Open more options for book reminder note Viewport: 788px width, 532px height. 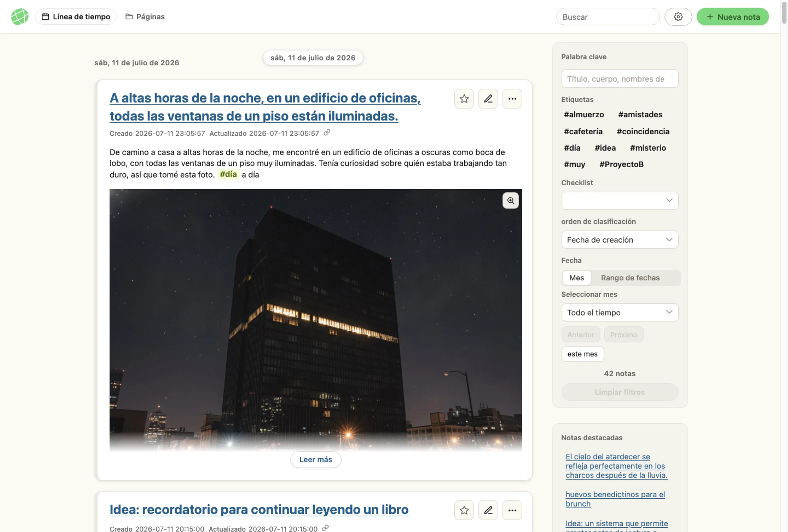[x=512, y=510]
